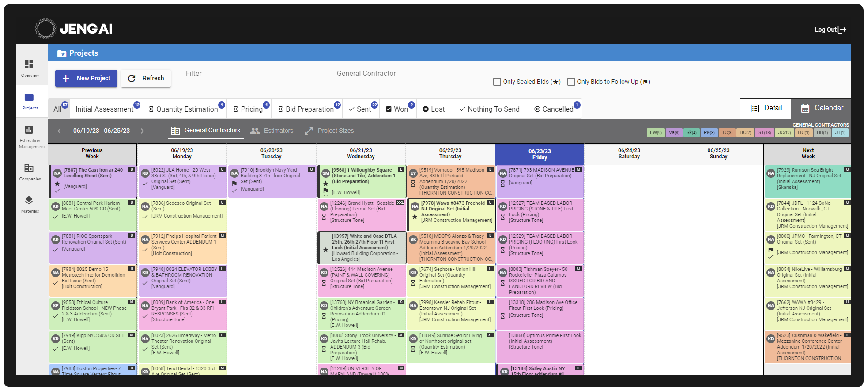This screenshot has width=868, height=390.
Task: Click the star icon on The Cast Iron at 240 card
Action: (x=57, y=184)
